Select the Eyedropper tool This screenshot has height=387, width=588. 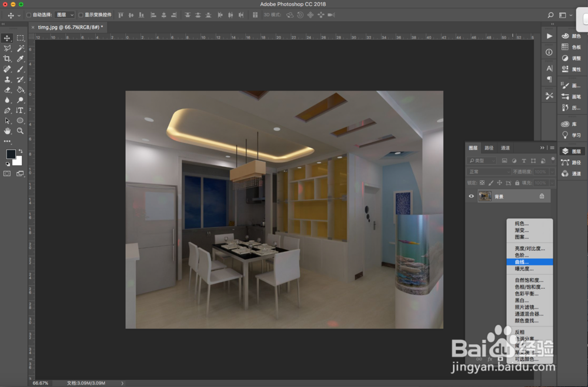tap(20, 59)
